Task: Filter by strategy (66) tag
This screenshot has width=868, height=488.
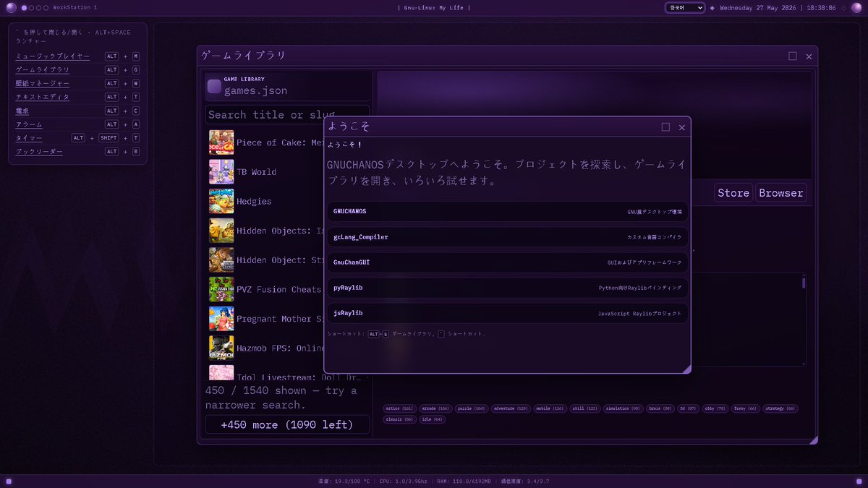Action: pyautogui.click(x=780, y=408)
